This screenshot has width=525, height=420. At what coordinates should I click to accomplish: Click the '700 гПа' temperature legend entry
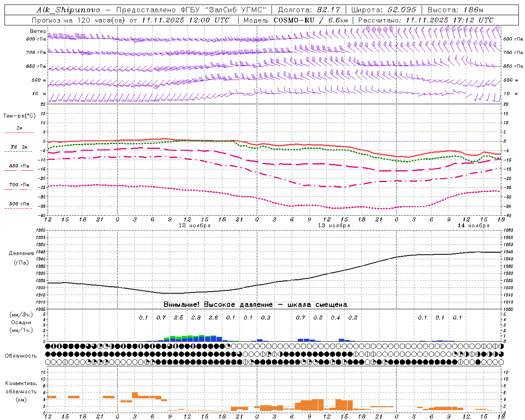(x=19, y=185)
